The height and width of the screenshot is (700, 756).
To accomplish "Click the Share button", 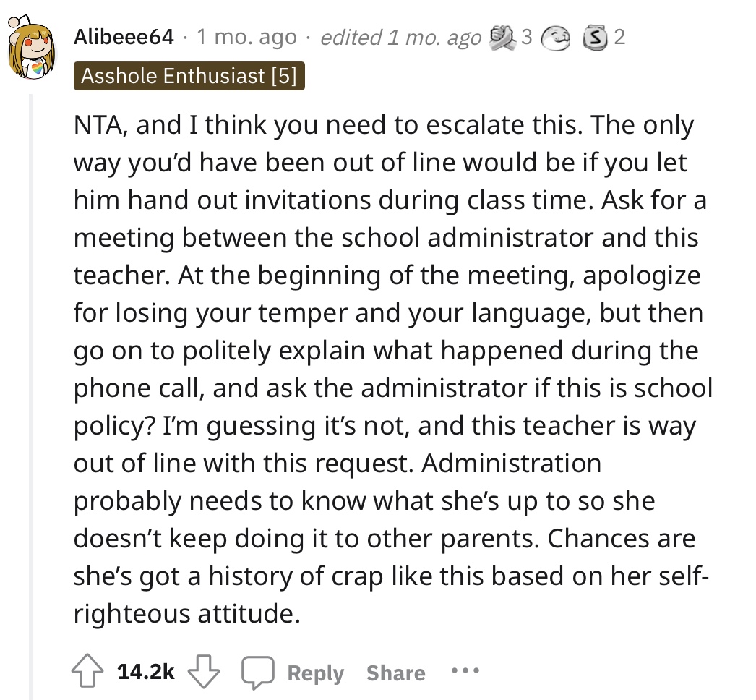I will pos(396,673).
